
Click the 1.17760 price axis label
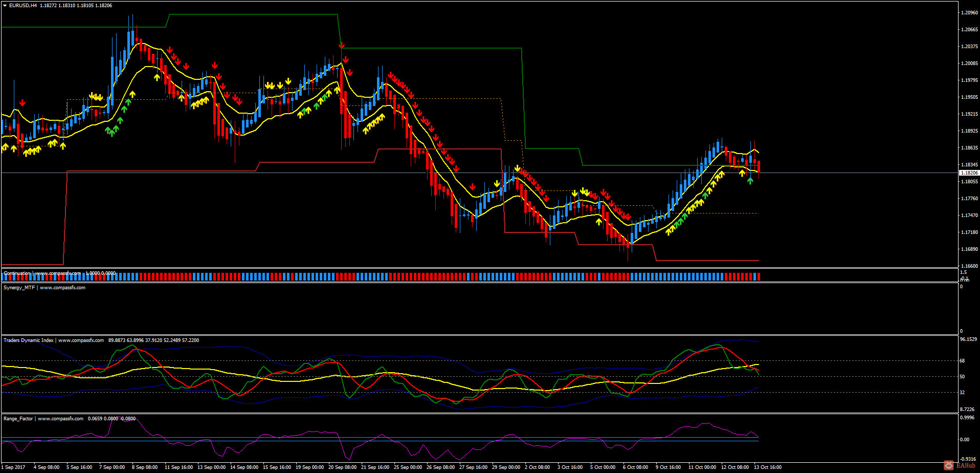970,199
